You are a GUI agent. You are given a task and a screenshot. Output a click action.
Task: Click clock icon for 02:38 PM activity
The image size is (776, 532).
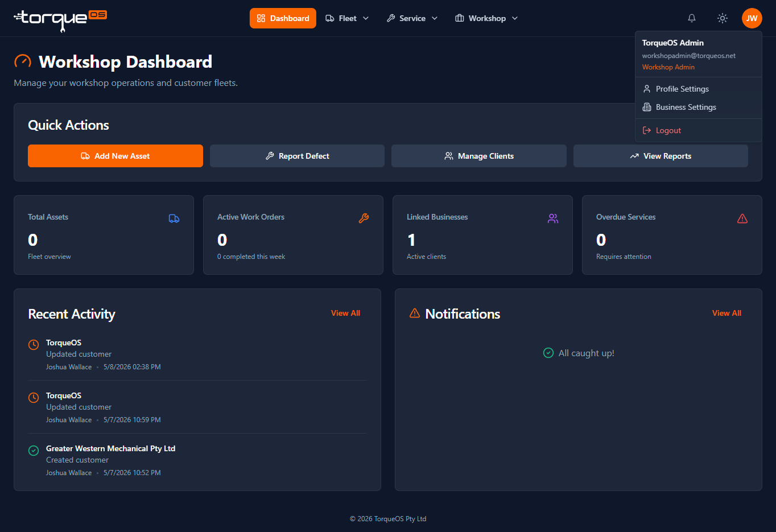click(34, 344)
